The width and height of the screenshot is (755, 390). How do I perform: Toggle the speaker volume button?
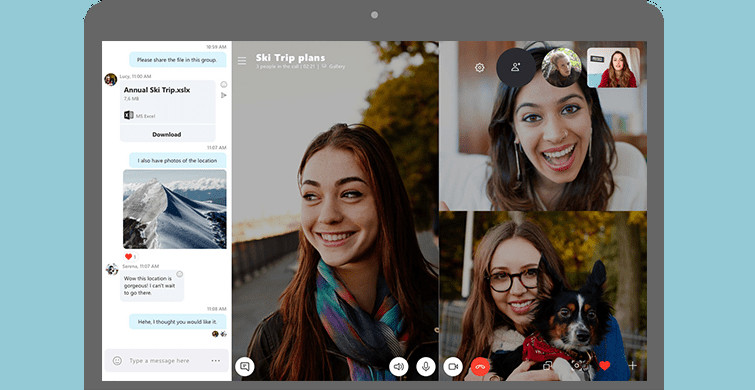399,366
